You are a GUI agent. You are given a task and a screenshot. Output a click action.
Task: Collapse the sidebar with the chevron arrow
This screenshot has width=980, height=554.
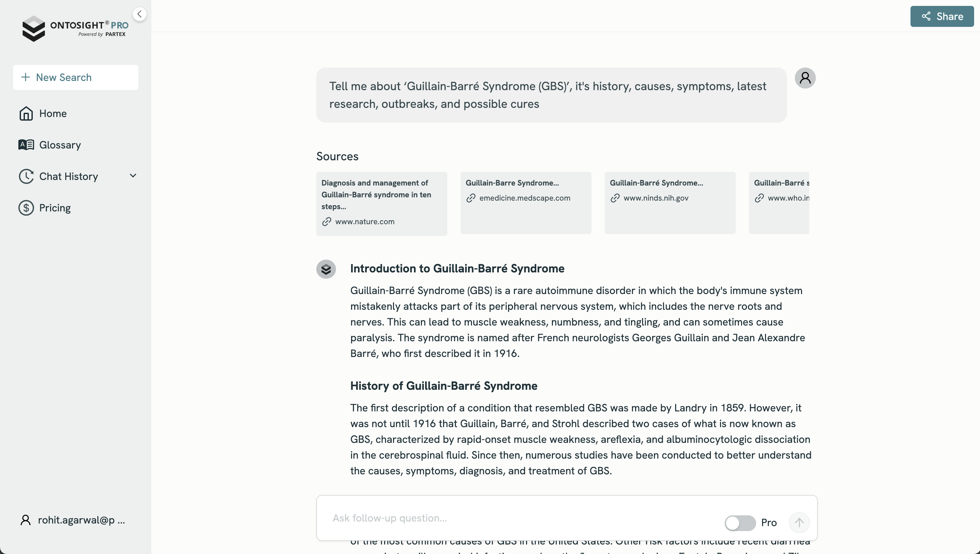[x=140, y=14]
